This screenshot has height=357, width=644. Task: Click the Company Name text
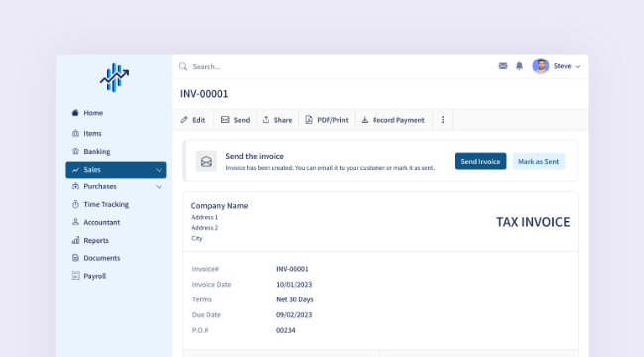pos(219,206)
